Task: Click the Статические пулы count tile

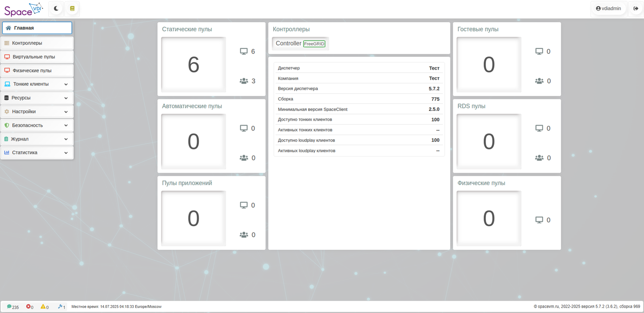Action: tap(194, 65)
